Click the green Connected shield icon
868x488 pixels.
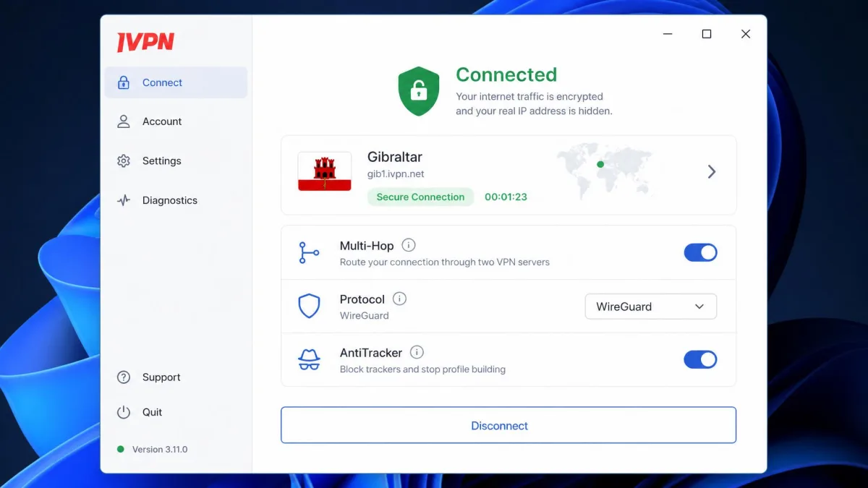419,92
